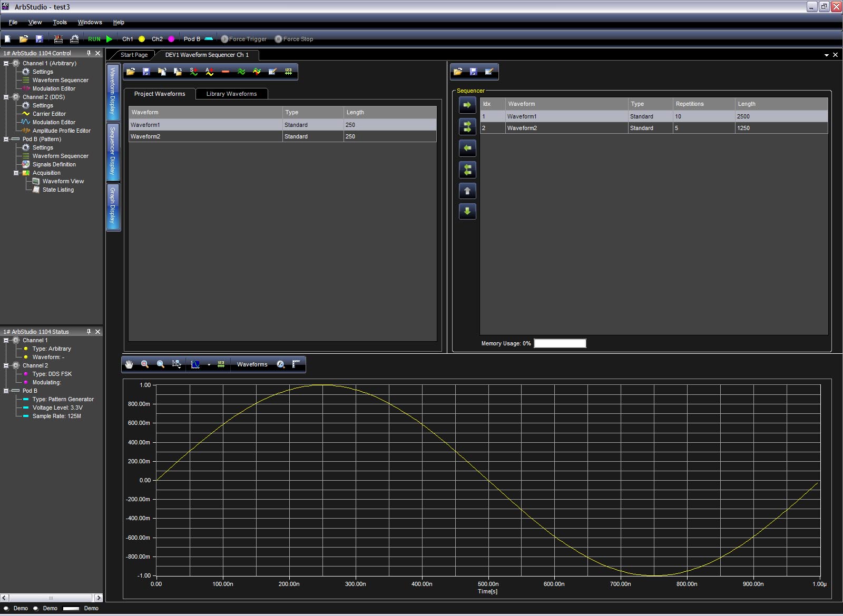
Task: Switch to the Start Page tab
Action: (x=134, y=55)
